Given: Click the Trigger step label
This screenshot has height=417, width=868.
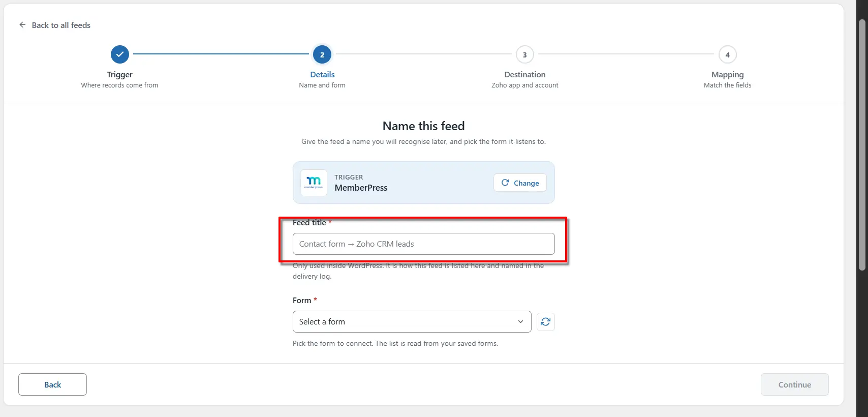Looking at the screenshot, I should point(120,74).
